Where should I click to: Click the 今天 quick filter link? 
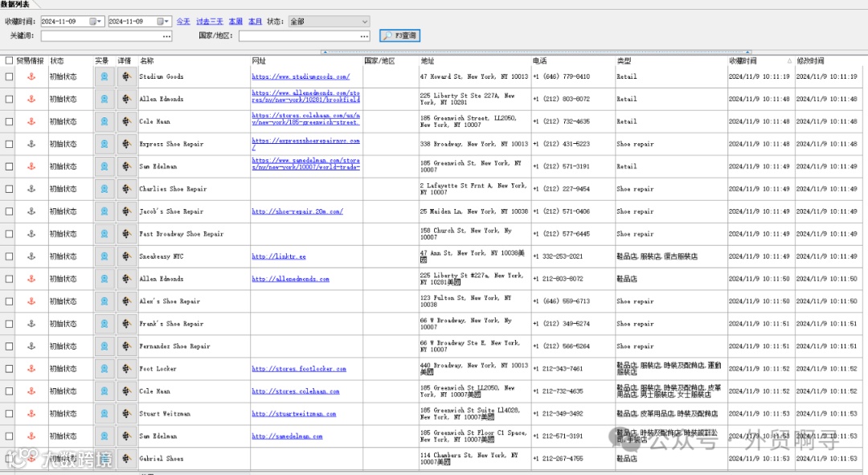coord(183,22)
